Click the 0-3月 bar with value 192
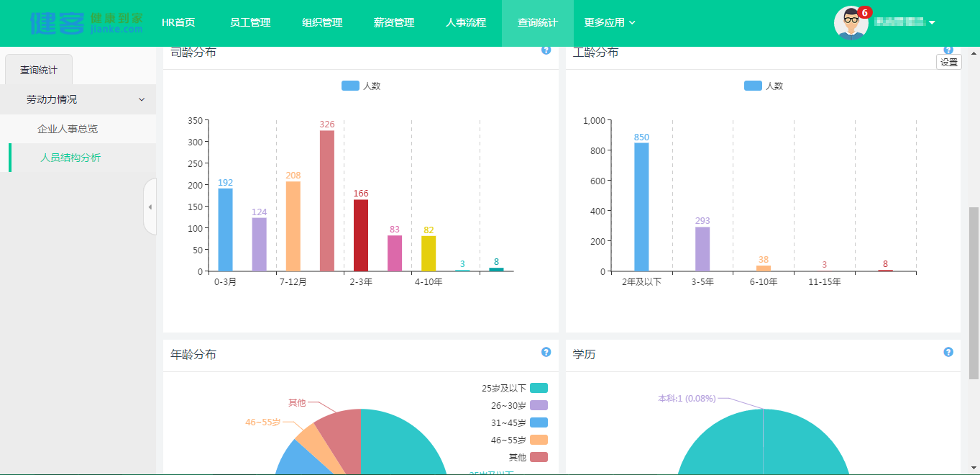Screen dimensions: 980x475 (225, 230)
